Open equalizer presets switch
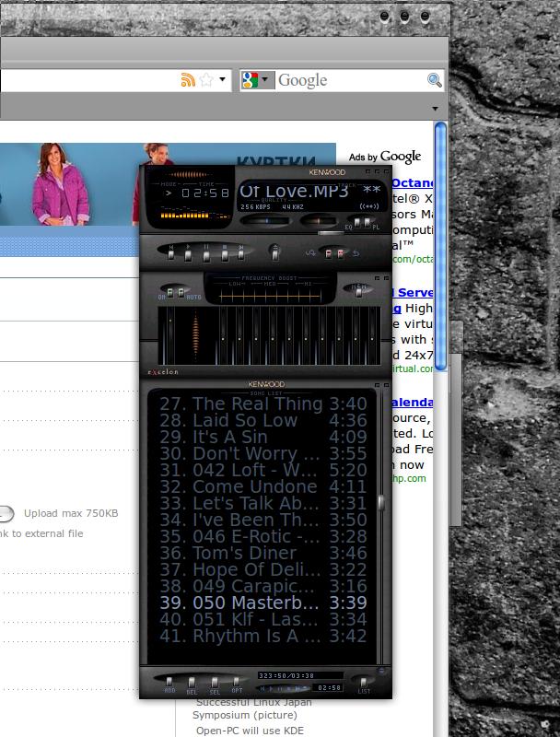This screenshot has width=560, height=737. 359,291
